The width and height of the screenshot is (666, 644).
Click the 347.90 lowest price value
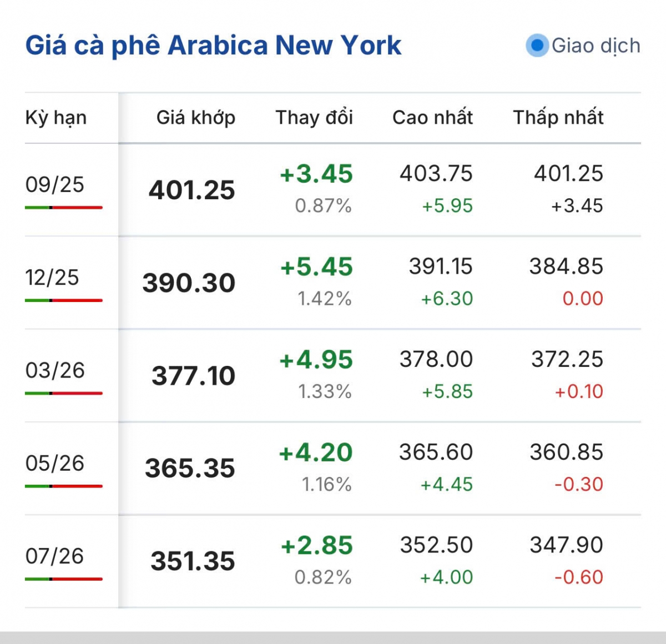pos(567,545)
